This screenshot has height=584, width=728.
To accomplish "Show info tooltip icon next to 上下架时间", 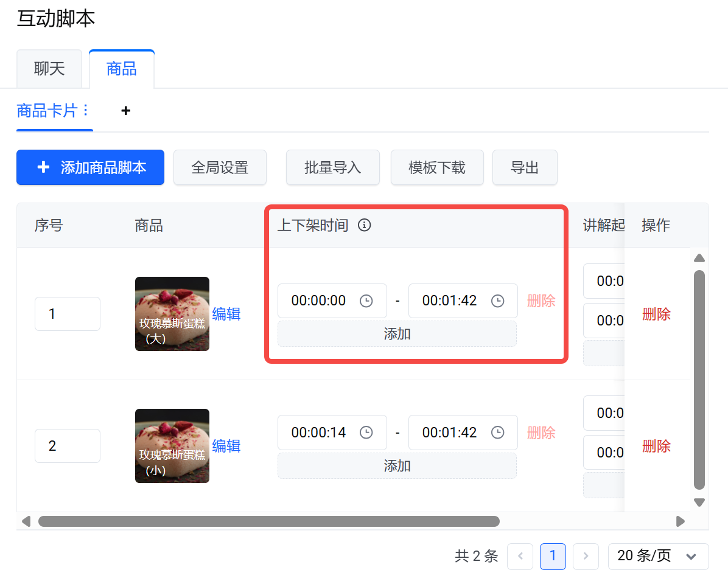I will point(365,225).
